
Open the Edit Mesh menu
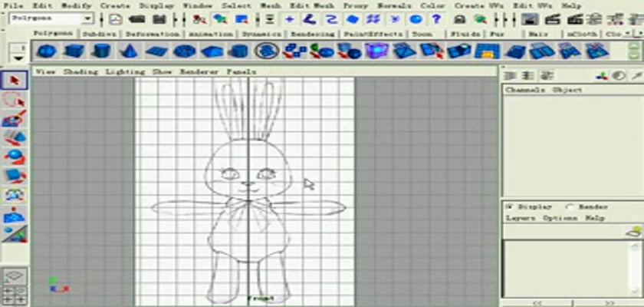(312, 5)
